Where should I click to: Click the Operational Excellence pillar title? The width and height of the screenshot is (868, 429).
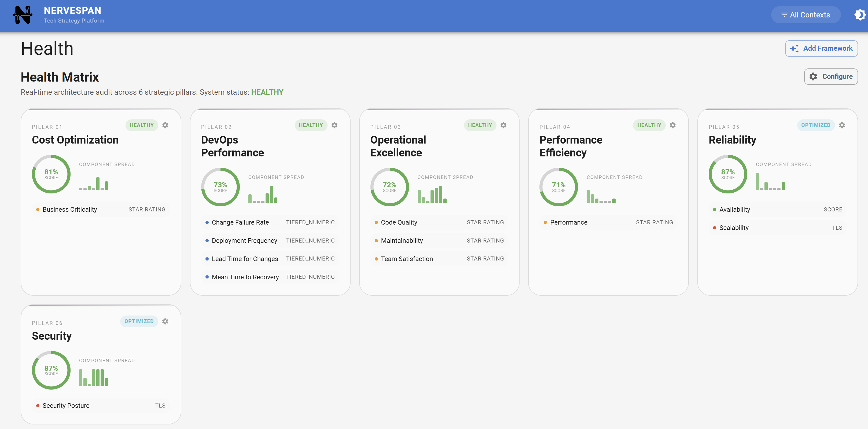coord(398,146)
